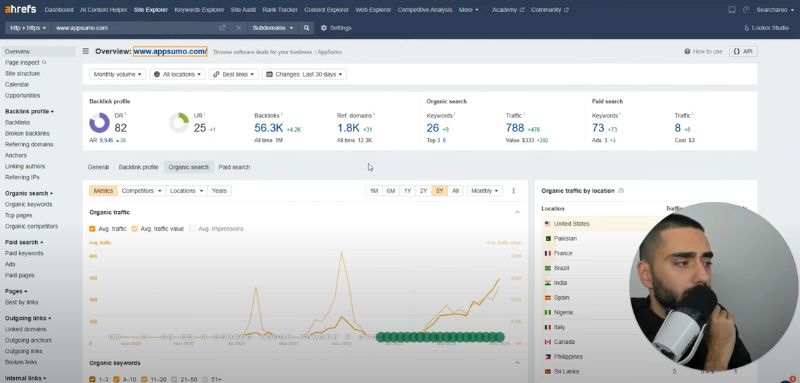Open Keywords Explorer in top menu
This screenshot has width=800, height=383.
[199, 10]
